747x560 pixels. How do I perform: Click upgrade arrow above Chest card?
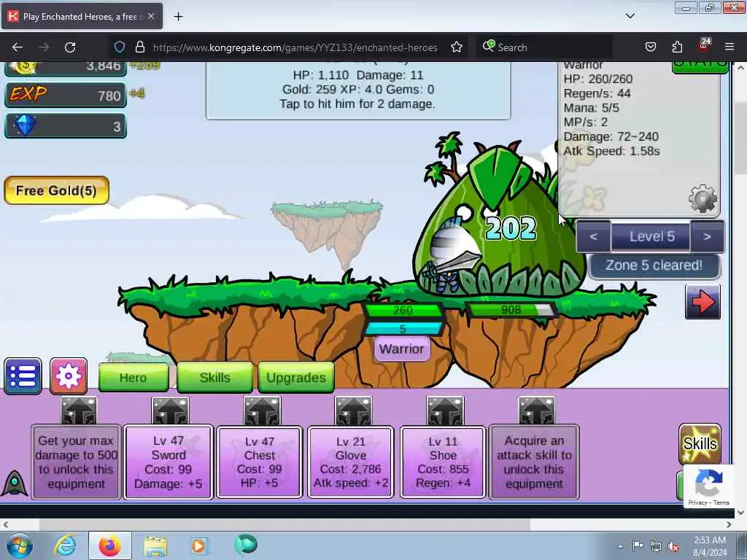[262, 411]
